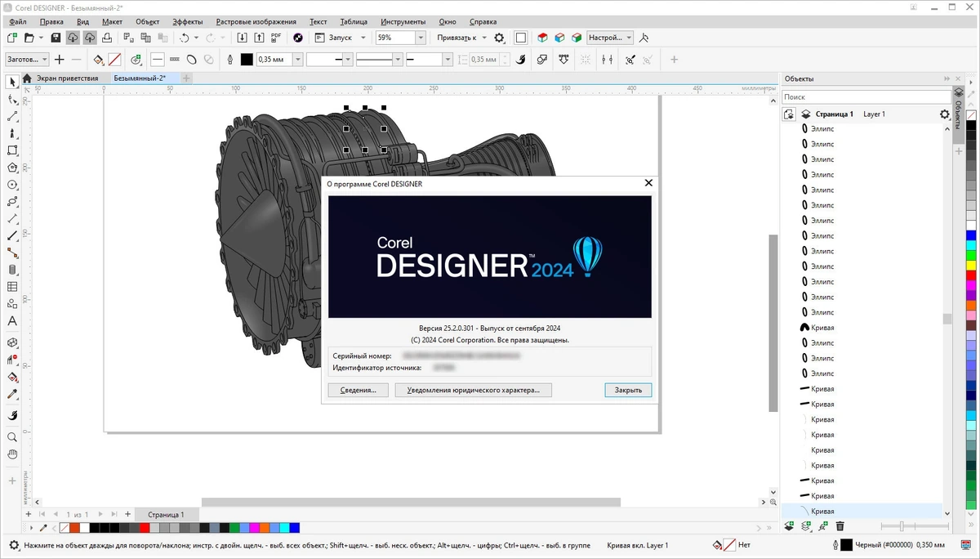
Task: Select the Zoom magnifier tool
Action: (12, 437)
